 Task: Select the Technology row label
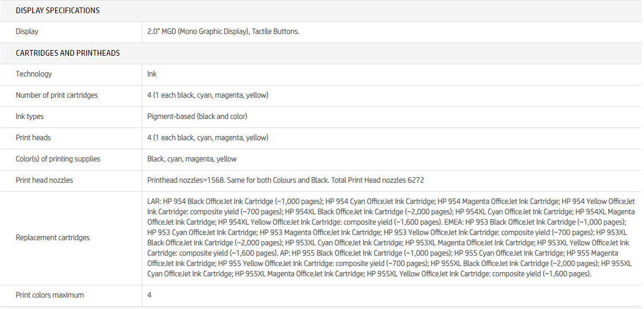tap(34, 74)
